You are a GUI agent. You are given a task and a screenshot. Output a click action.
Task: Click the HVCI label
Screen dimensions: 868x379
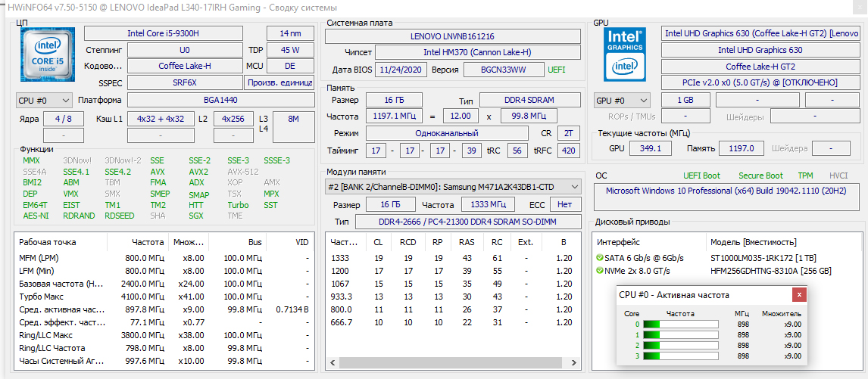[x=838, y=176]
